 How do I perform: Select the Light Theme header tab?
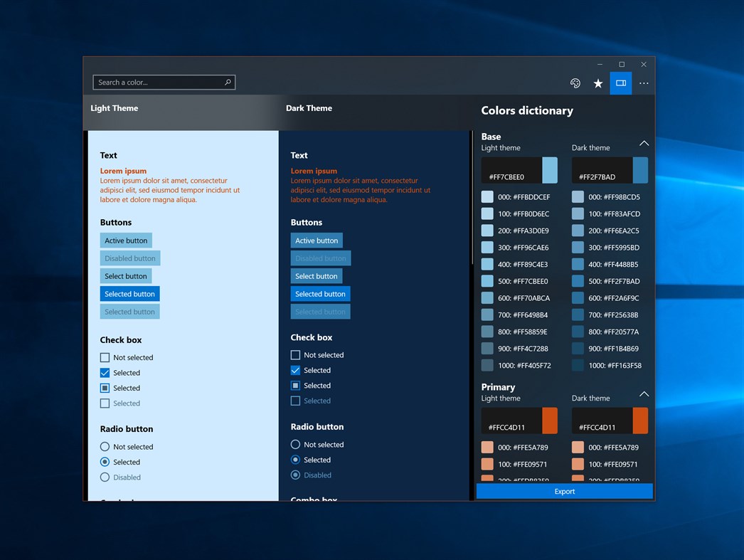(x=115, y=108)
